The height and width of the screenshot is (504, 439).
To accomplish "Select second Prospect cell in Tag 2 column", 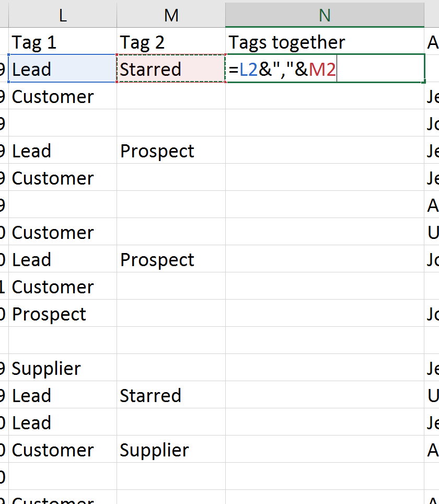I will point(171,259).
